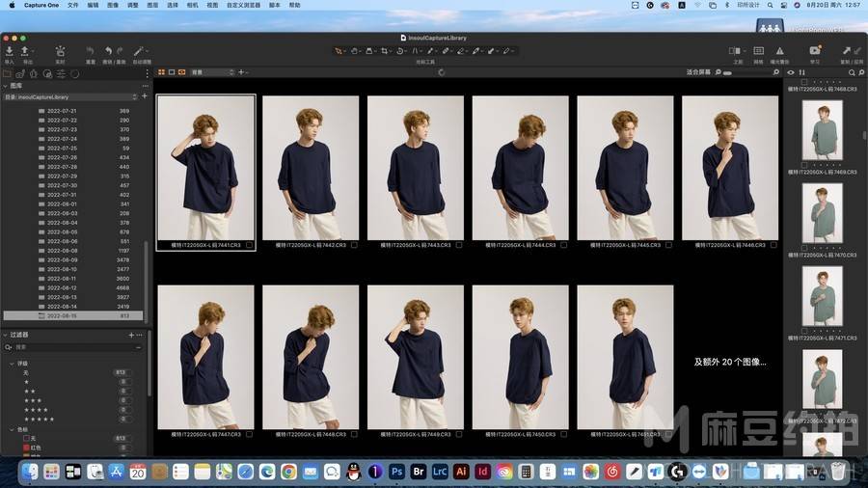This screenshot has height=488, width=868.
Task: Click the Undo arrow icon
Action: [x=108, y=51]
